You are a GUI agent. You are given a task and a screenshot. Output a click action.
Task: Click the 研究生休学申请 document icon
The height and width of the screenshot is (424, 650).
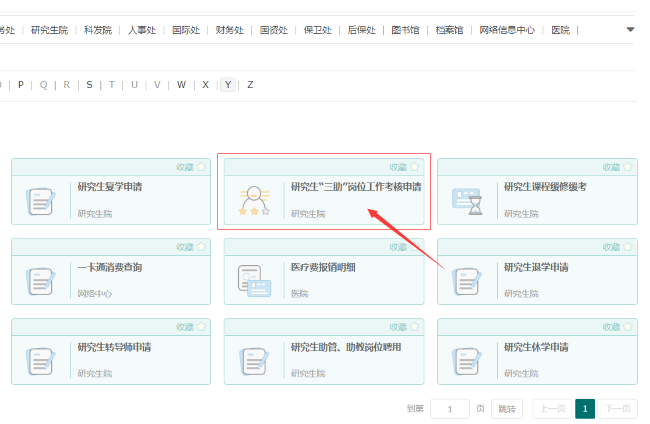(x=467, y=361)
